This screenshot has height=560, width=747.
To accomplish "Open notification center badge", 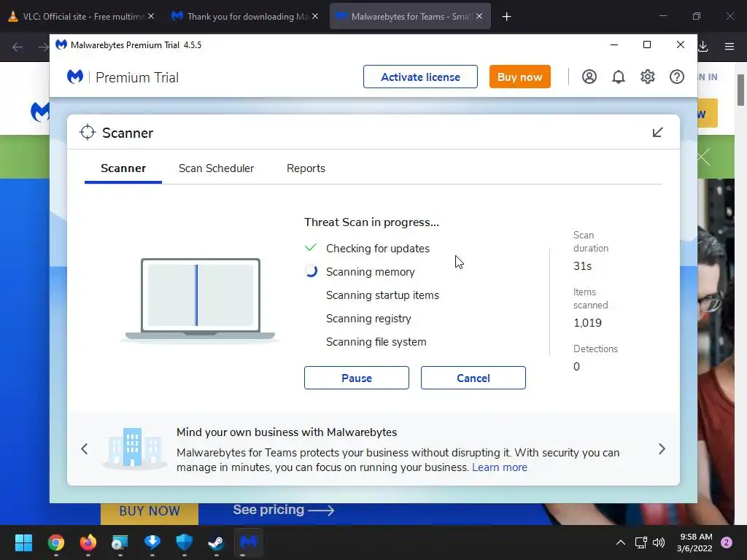I will point(727,542).
